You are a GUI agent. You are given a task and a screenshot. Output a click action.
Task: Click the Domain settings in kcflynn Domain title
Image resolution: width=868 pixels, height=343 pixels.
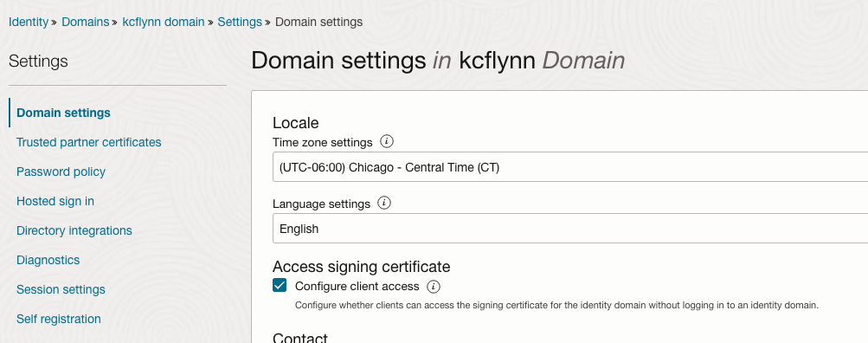[438, 61]
